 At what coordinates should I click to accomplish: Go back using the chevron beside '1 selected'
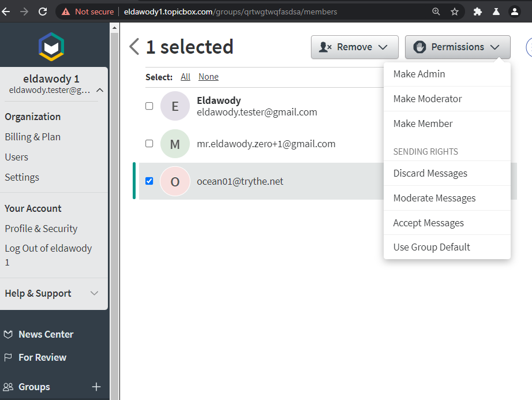134,47
